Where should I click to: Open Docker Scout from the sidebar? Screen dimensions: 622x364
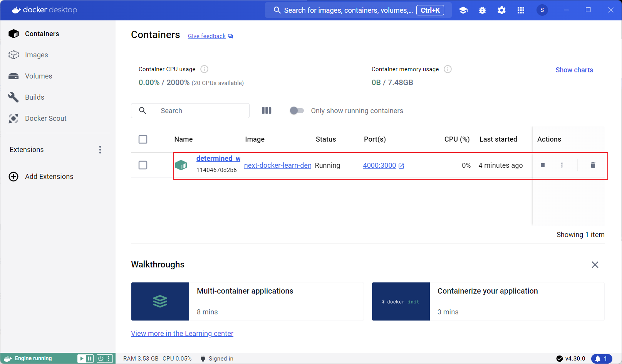[x=45, y=119]
